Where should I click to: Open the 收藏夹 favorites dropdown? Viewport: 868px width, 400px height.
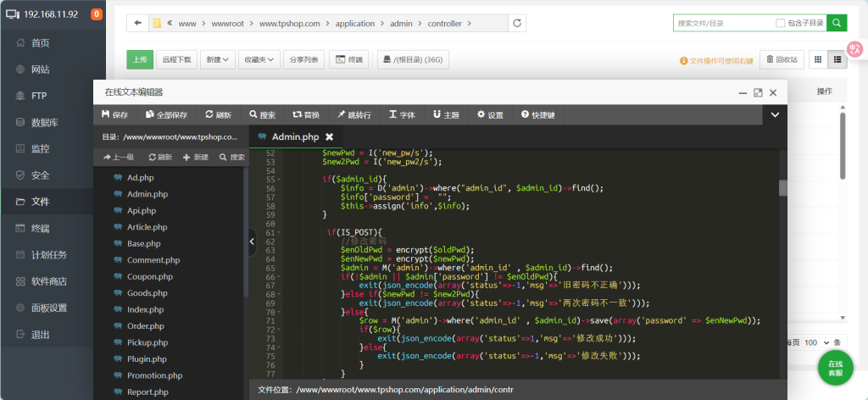(259, 59)
